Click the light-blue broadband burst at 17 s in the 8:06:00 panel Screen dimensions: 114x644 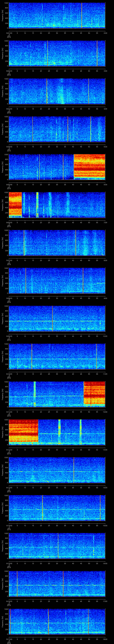pyautogui.click(x=37, y=205)
